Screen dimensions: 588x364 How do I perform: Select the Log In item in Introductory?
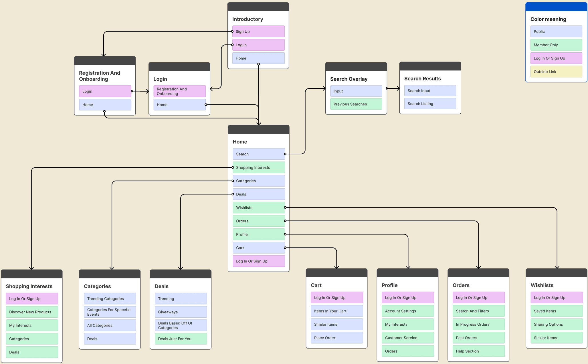click(258, 45)
